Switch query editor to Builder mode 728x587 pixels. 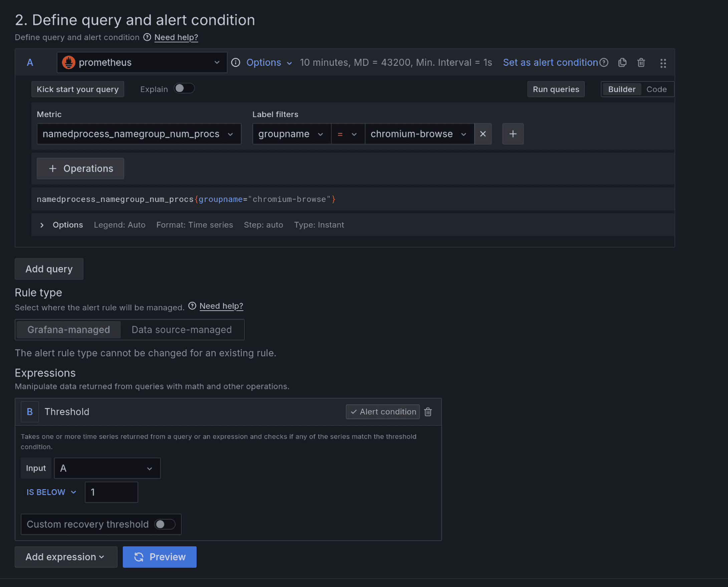pos(621,89)
